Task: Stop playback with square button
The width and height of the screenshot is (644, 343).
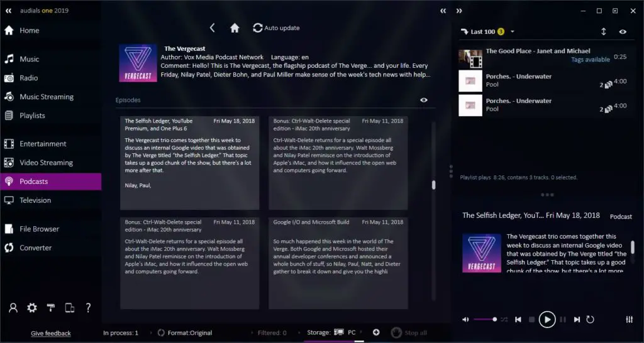Action: tap(531, 320)
